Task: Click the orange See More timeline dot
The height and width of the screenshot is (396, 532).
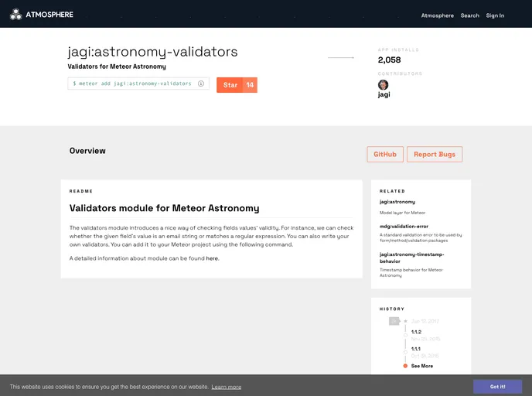Action: tap(405, 366)
